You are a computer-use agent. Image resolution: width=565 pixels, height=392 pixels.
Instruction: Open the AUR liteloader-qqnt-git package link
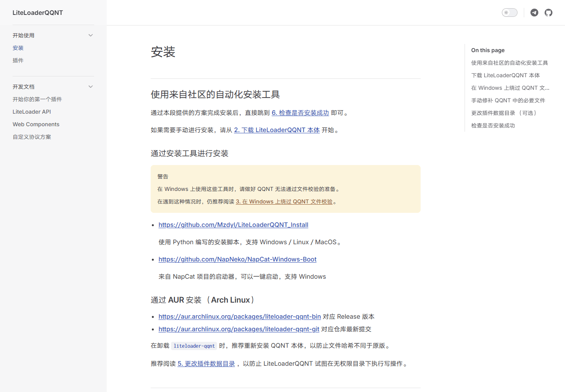239,329
